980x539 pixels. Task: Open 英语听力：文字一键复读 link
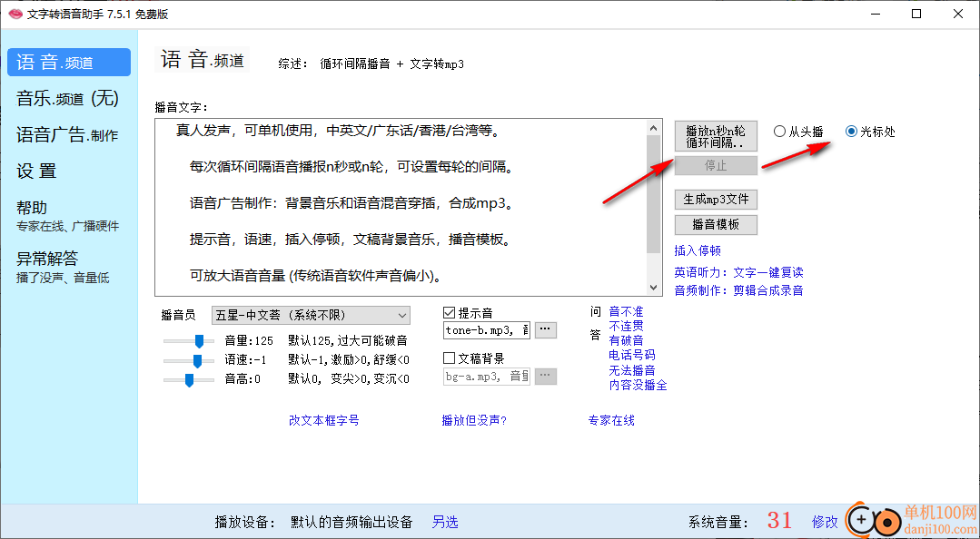coord(738,272)
